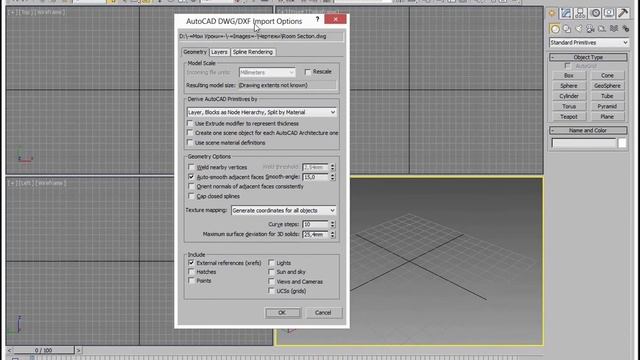Select the Cameras category icon

click(590, 29)
